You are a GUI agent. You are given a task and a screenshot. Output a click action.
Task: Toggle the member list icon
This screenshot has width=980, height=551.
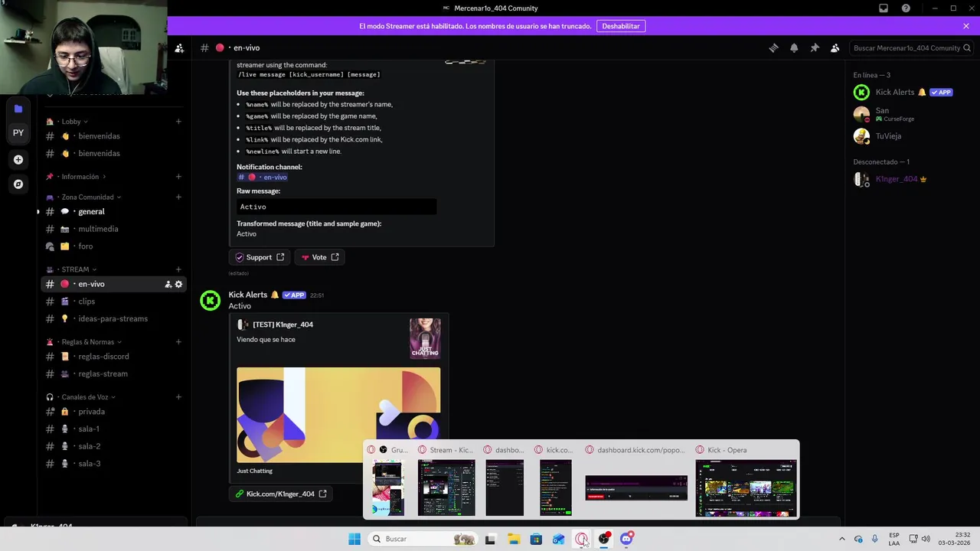pyautogui.click(x=835, y=47)
